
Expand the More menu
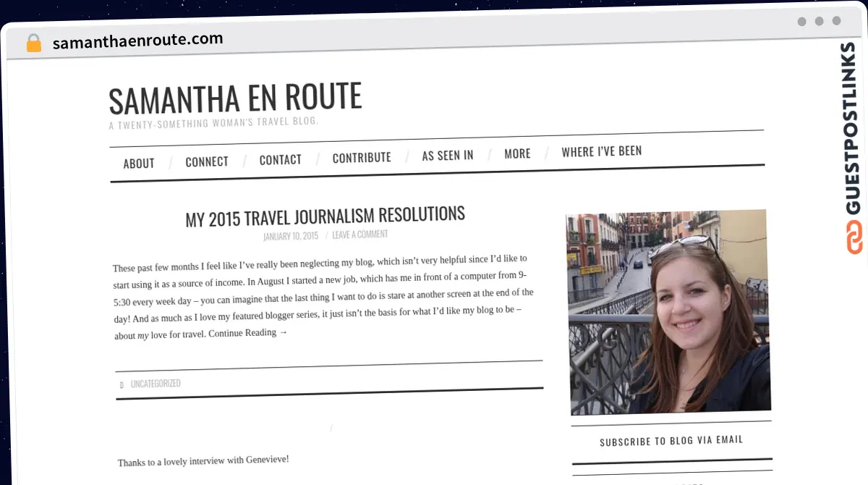(x=517, y=153)
